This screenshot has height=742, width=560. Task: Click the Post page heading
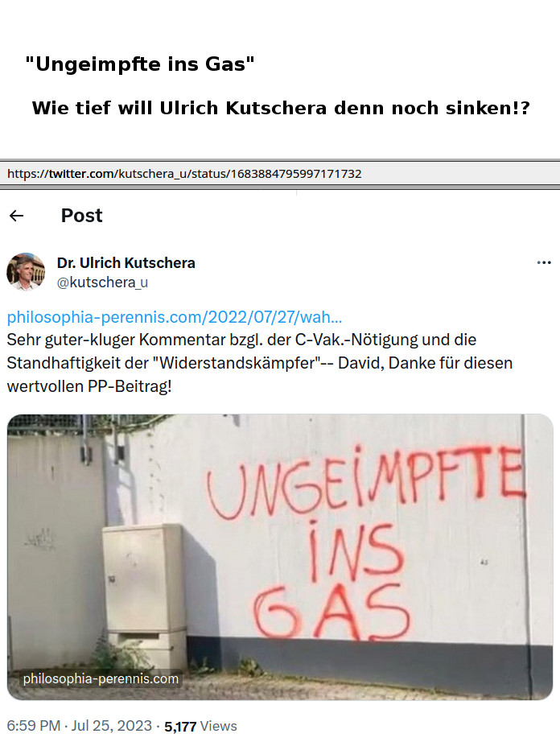pyautogui.click(x=81, y=216)
